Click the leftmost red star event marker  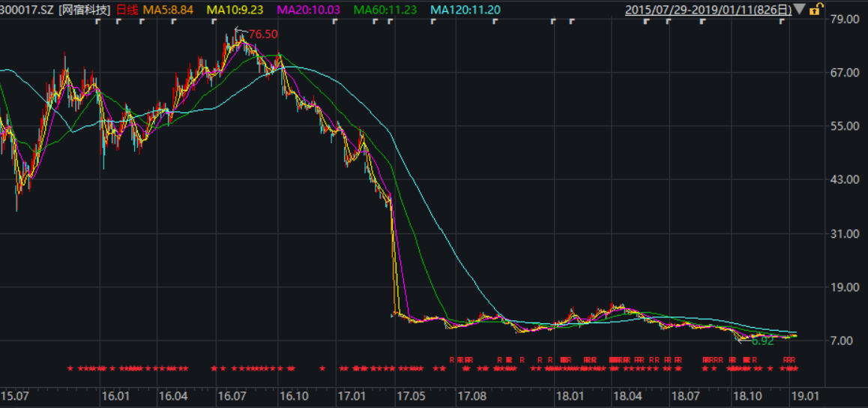[x=70, y=368]
